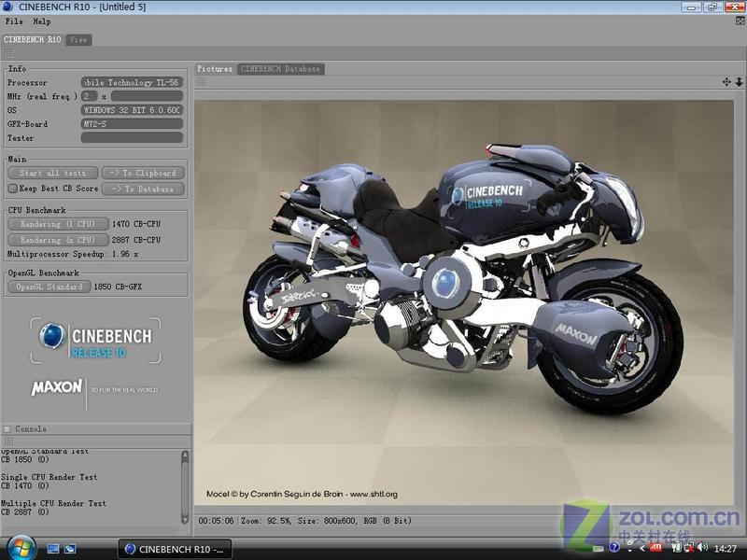Click the '1470 CB-CPU' score text

(136, 224)
